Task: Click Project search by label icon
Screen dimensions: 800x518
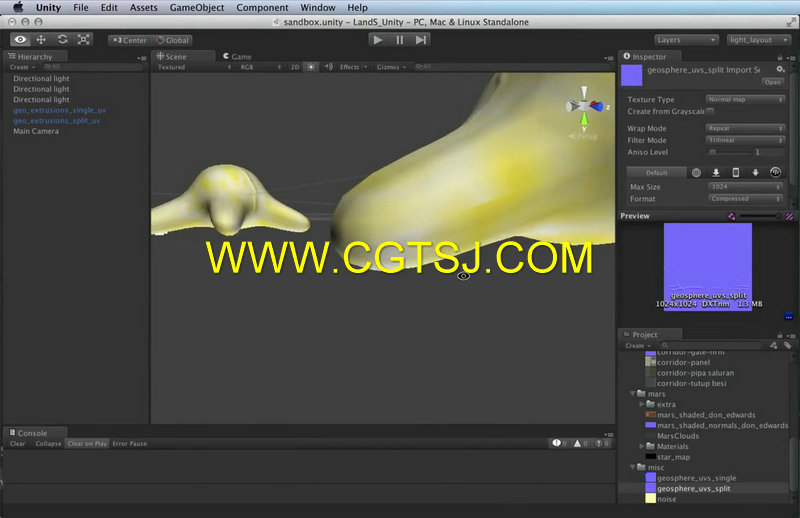Action: coord(788,346)
